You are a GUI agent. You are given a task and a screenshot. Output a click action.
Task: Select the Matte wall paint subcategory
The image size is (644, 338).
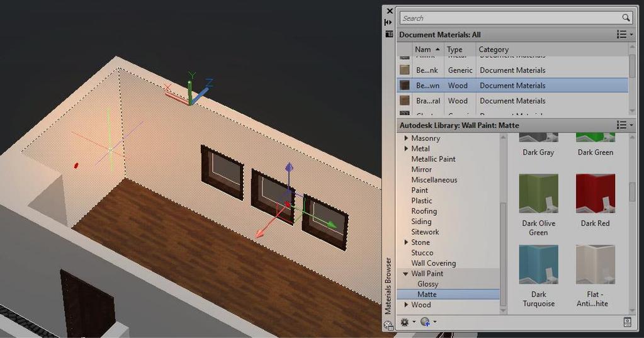coord(427,294)
